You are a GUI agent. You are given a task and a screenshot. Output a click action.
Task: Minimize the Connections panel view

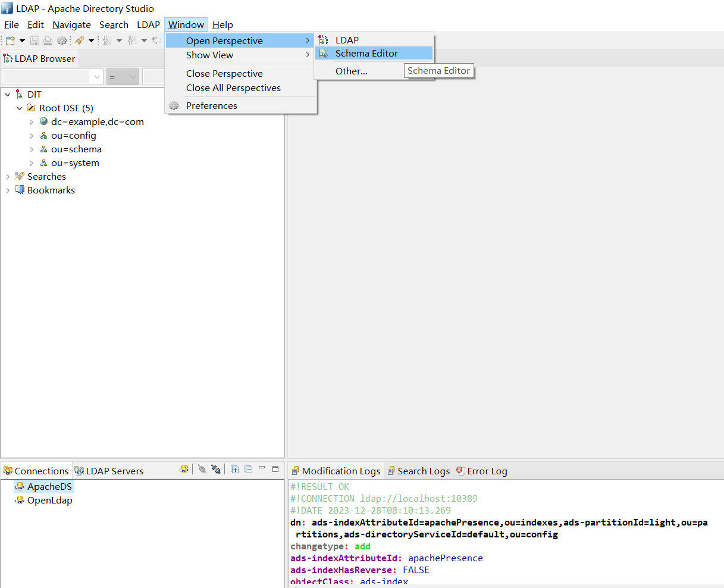[262, 469]
